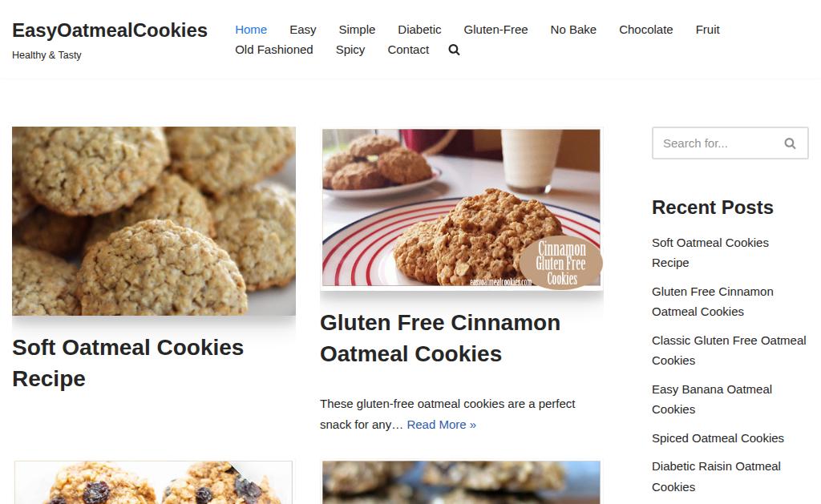Image resolution: width=821 pixels, height=504 pixels.
Task: Select the No Bake menu item
Action: pos(572,30)
